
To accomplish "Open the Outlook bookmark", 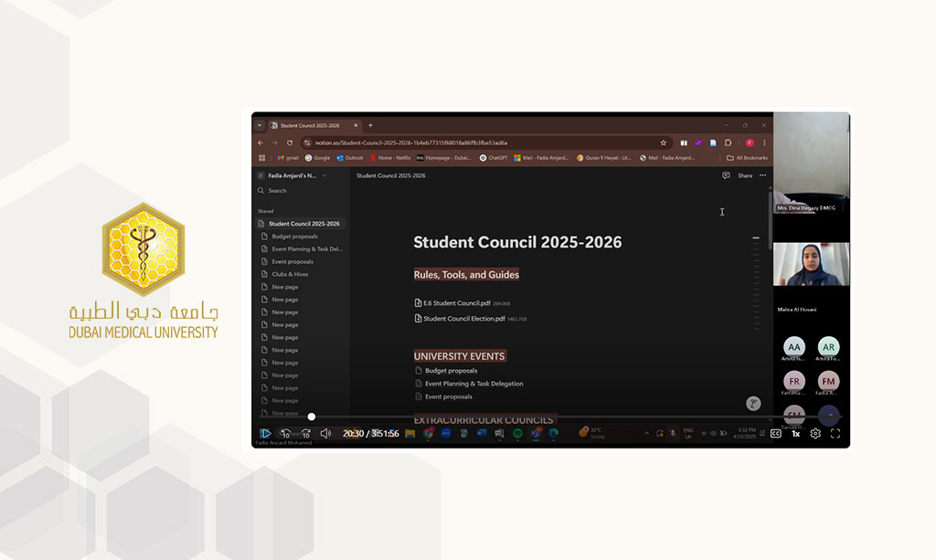I will coord(350,158).
